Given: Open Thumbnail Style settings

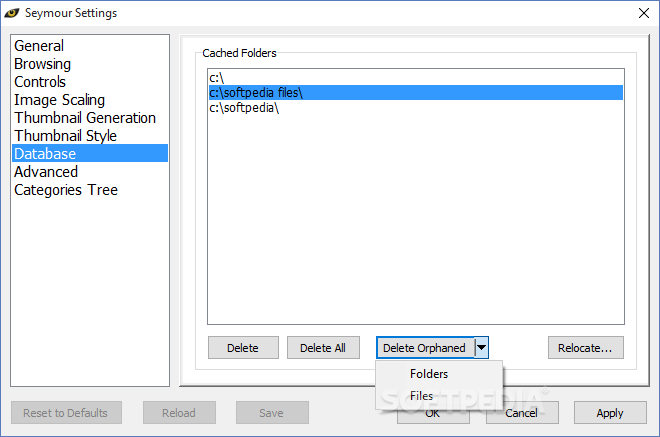Looking at the screenshot, I should [x=65, y=136].
